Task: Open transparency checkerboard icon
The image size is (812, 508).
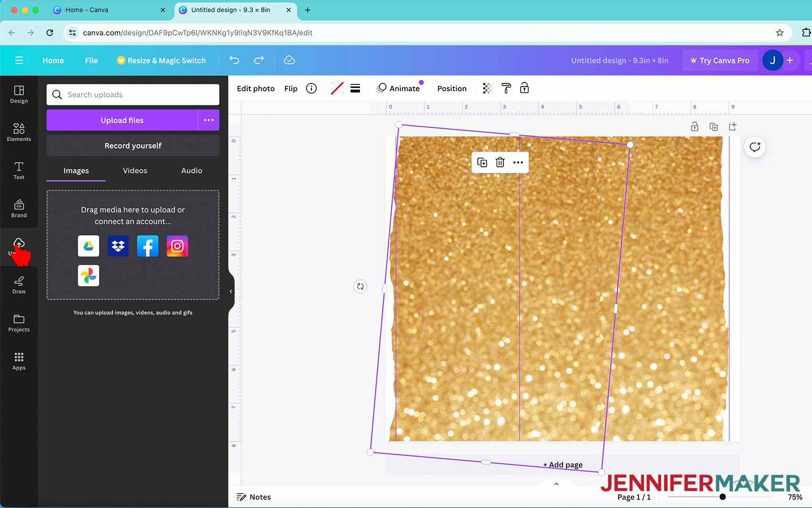Action: tap(488, 88)
